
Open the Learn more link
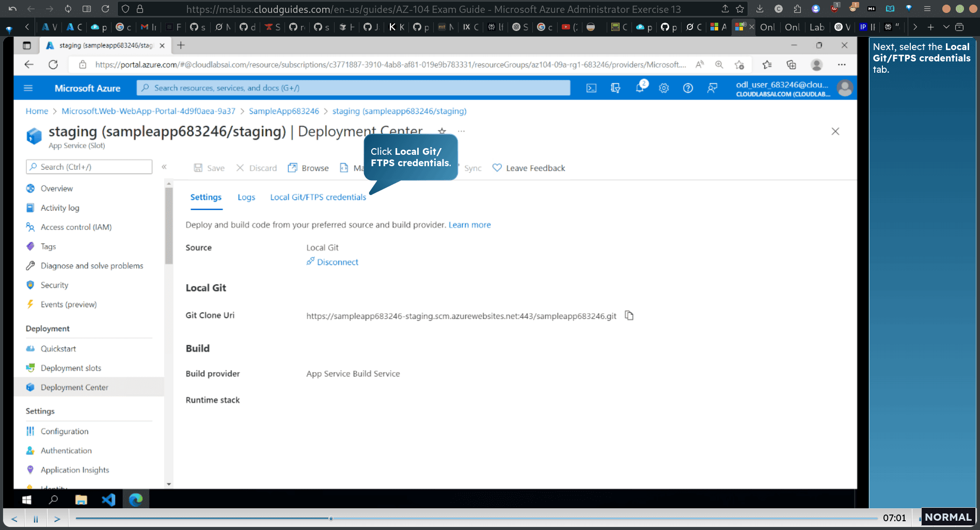tap(470, 225)
